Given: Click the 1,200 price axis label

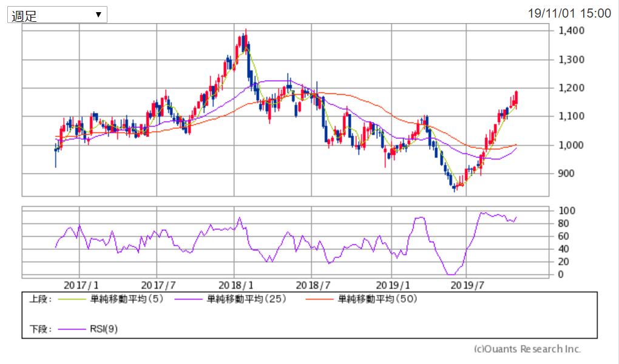Looking at the screenshot, I should pyautogui.click(x=571, y=88).
